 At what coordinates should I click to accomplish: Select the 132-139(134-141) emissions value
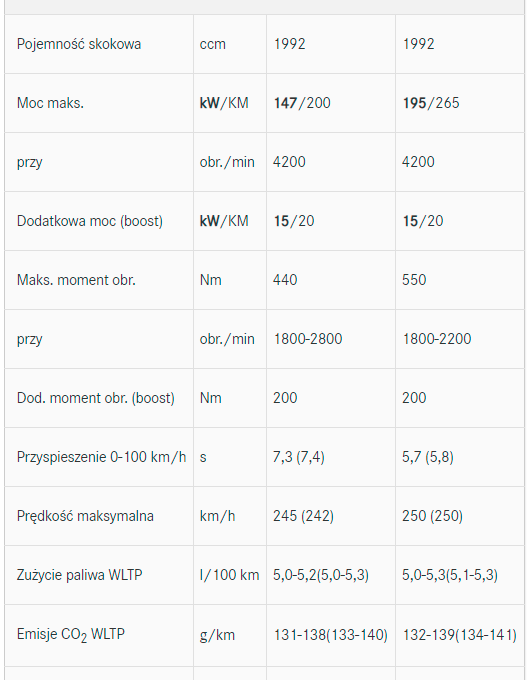tap(460, 635)
